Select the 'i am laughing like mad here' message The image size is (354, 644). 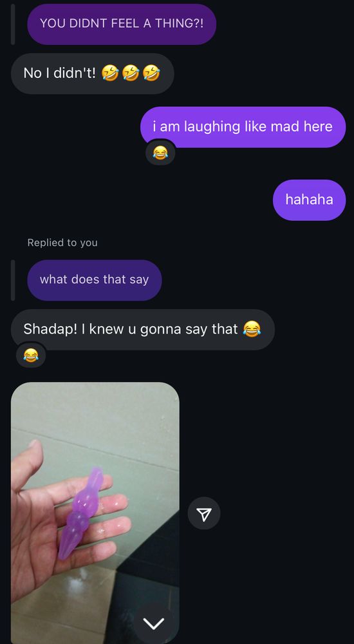click(x=243, y=127)
